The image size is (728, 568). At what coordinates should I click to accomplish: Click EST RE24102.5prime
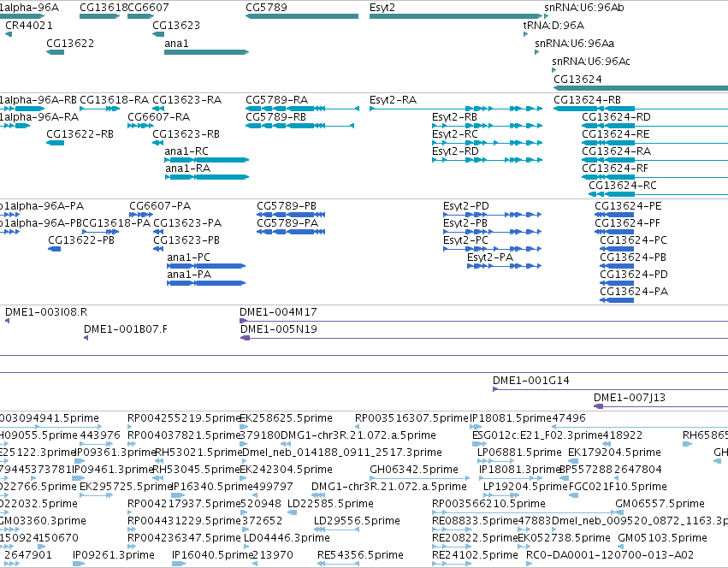452,564
